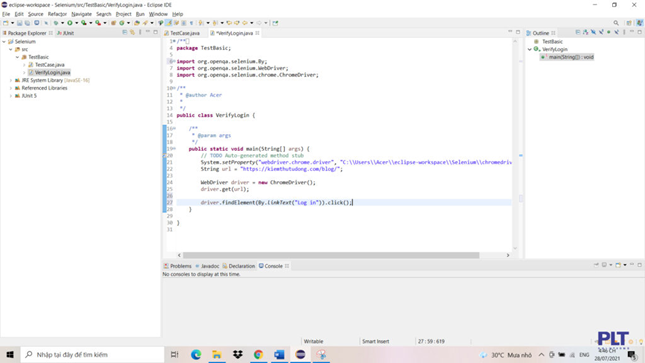The height and width of the screenshot is (363, 645).
Task: Collapse the src folder node
Action: (x=11, y=49)
